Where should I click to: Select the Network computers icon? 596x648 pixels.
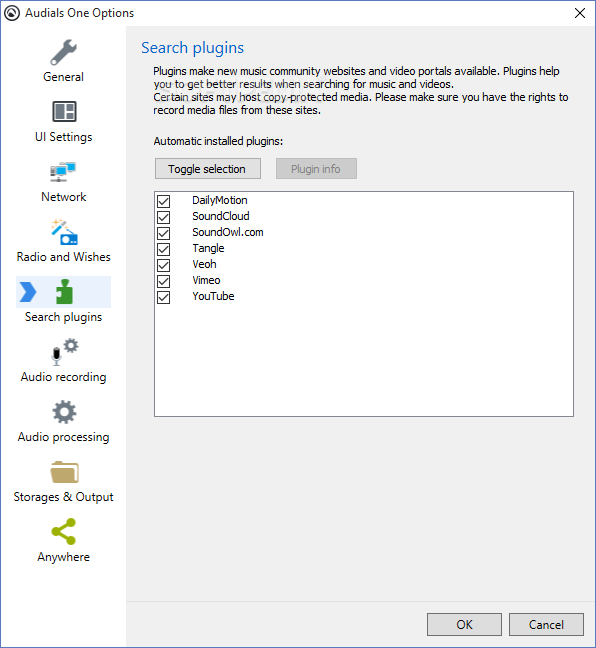63,172
